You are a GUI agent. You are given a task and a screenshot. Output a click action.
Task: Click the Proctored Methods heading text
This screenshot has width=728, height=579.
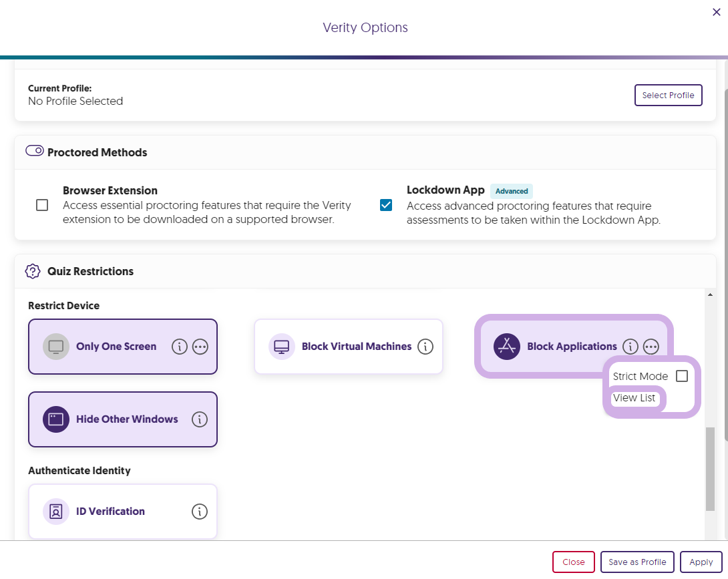click(x=97, y=152)
